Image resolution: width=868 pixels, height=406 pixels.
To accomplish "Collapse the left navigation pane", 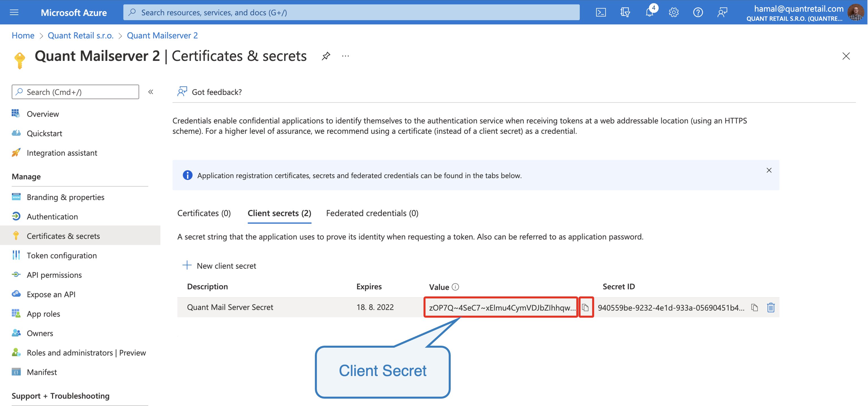I will (151, 92).
